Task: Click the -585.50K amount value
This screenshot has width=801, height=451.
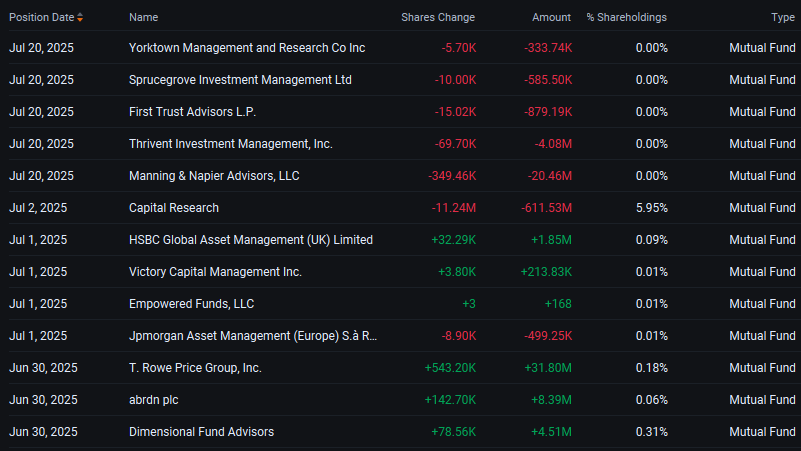Action: coord(548,80)
